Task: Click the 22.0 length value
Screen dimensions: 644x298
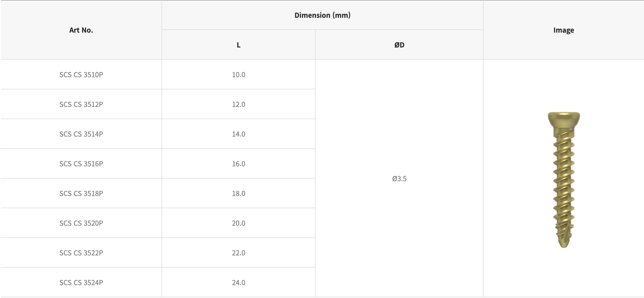Action: tap(238, 253)
